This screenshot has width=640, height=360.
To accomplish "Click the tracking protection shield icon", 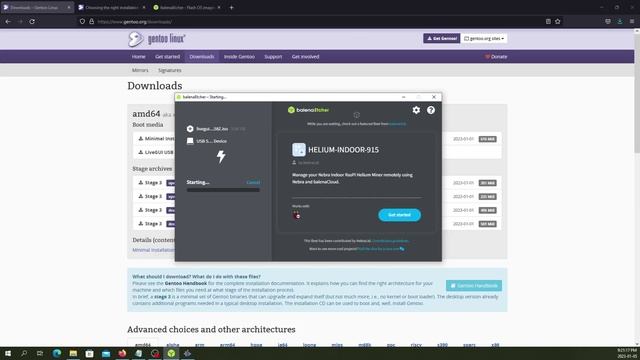I will tap(82, 22).
